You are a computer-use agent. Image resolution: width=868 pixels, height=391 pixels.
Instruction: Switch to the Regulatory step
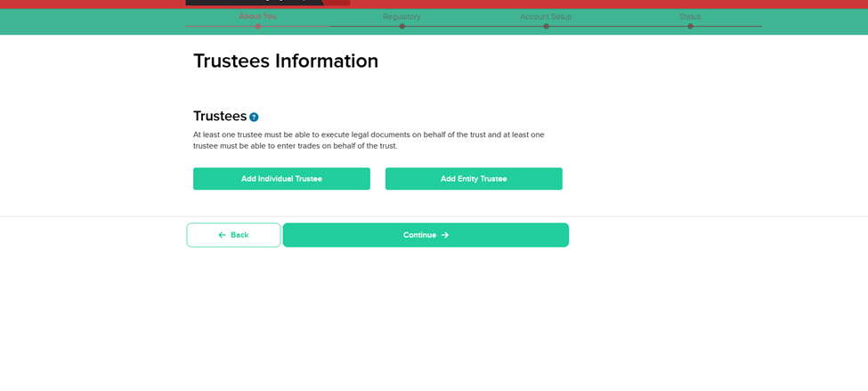(x=402, y=16)
